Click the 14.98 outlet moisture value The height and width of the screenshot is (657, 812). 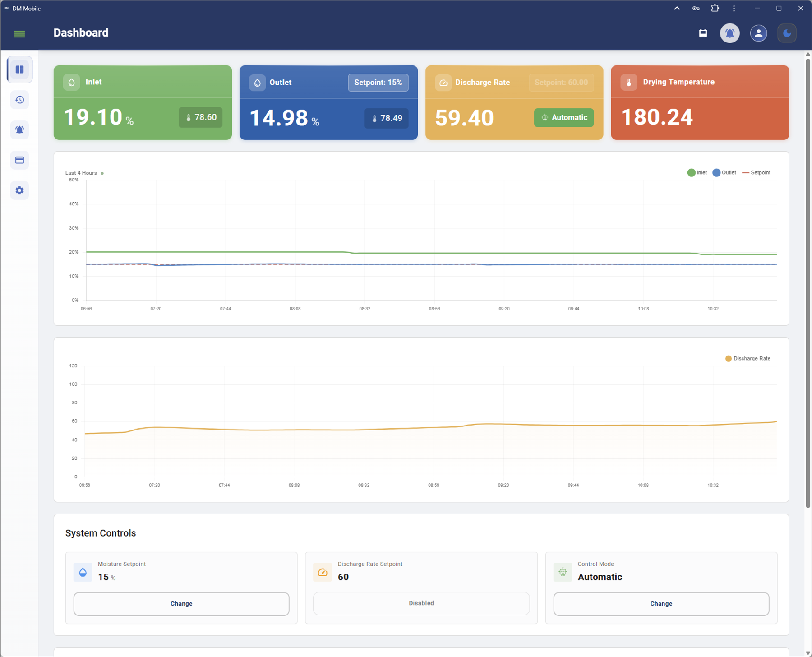[279, 118]
